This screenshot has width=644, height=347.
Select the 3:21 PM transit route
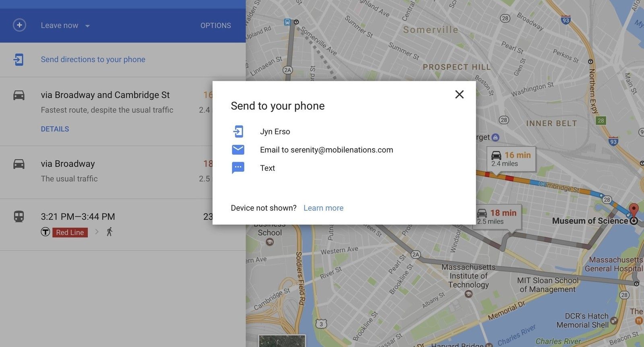(x=78, y=217)
